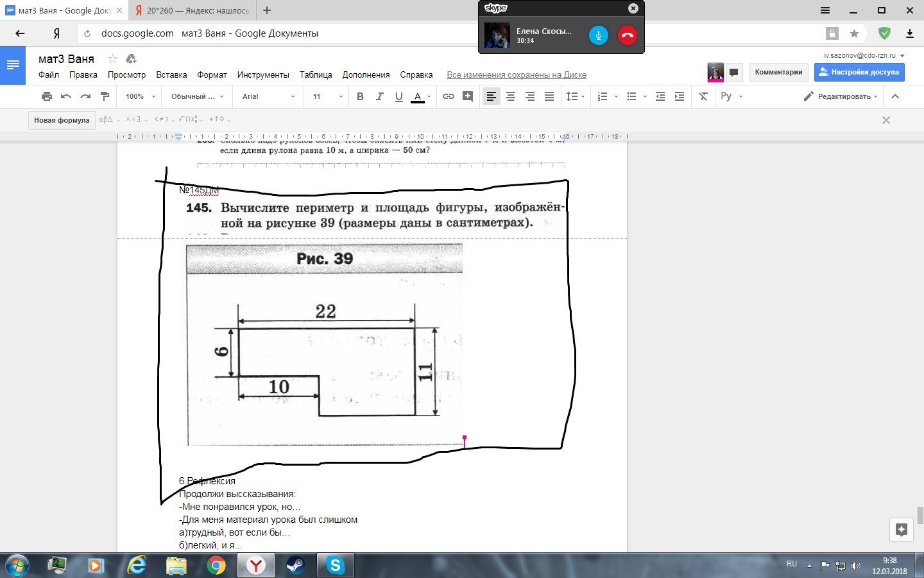Screen dimensions: 924x578
Task: Open the Вставка menu
Action: click(x=171, y=75)
